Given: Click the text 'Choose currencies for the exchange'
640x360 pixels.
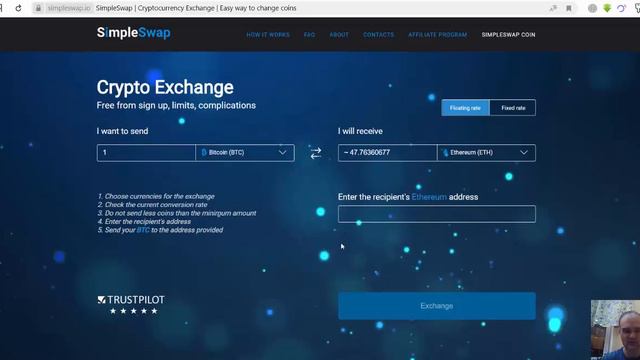Looking at the screenshot, I should 160,196.
